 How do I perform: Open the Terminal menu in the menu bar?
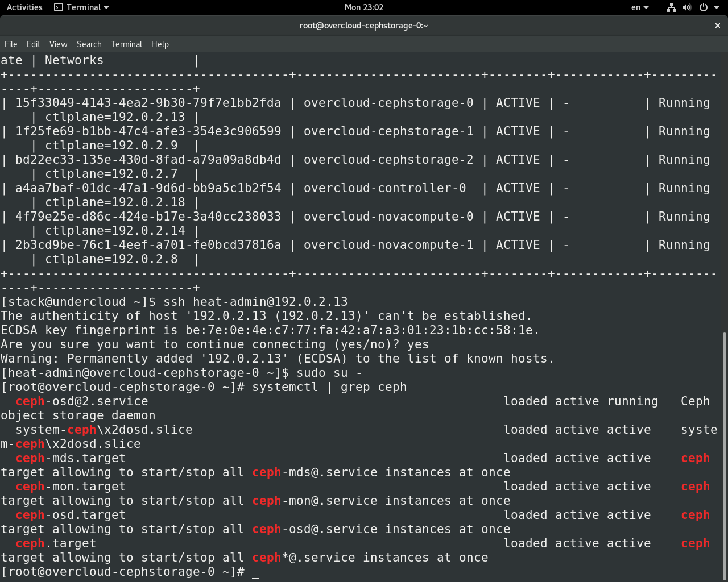coord(126,44)
